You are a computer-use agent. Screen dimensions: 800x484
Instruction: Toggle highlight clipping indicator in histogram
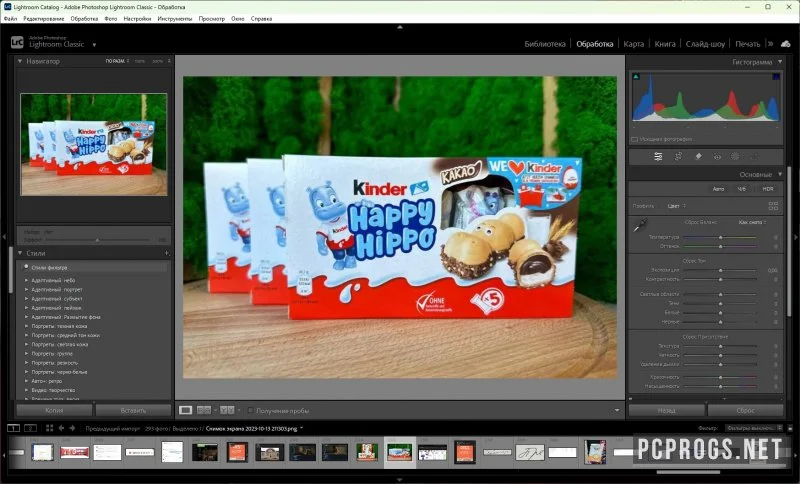(776, 77)
